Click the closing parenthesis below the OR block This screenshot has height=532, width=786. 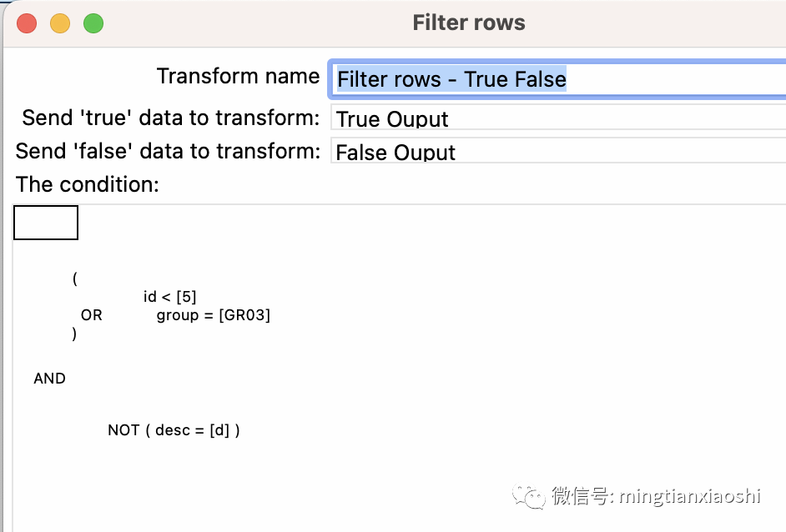coord(73,334)
